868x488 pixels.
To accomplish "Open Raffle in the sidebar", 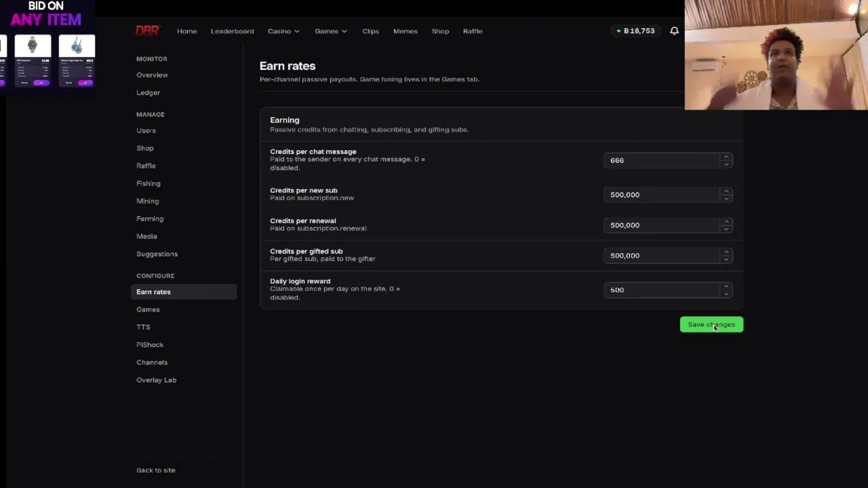I will pyautogui.click(x=146, y=166).
